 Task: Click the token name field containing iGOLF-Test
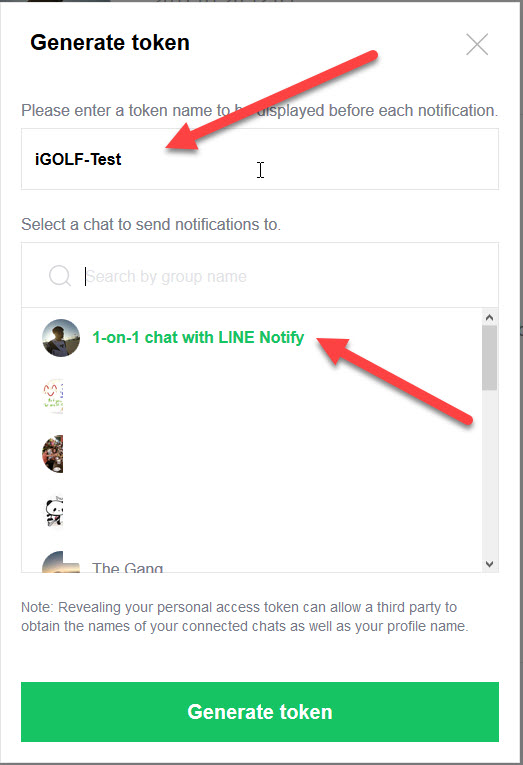tap(260, 159)
